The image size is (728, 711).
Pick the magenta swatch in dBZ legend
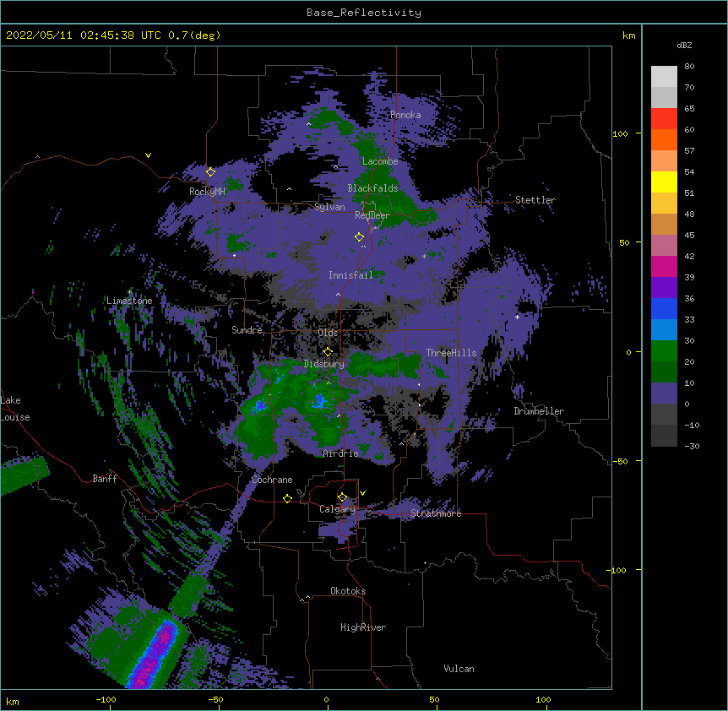tap(664, 266)
